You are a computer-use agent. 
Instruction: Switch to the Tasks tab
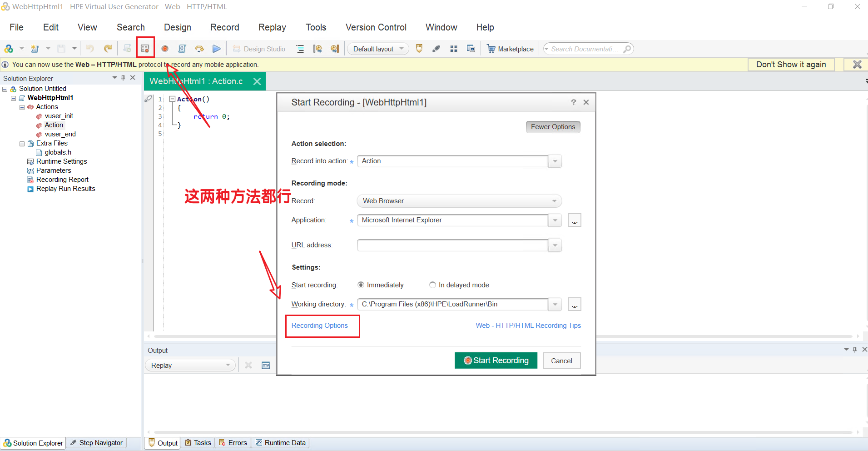click(198, 443)
